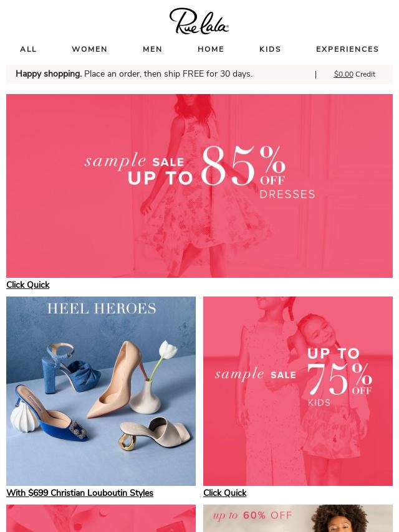Open the 75% off kids sample sale image

tap(298, 391)
